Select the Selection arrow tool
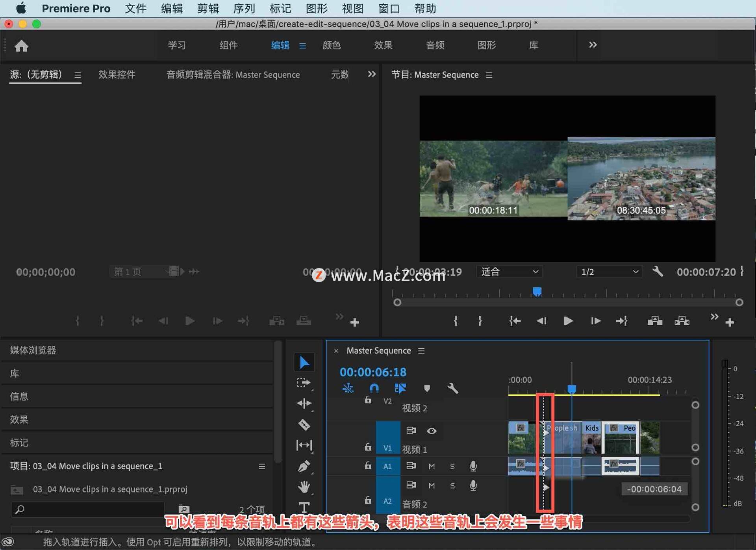 point(304,362)
